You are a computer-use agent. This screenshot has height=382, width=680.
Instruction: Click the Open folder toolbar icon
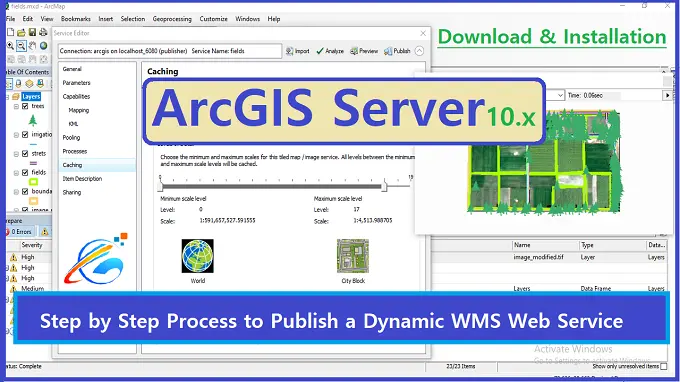click(x=21, y=32)
